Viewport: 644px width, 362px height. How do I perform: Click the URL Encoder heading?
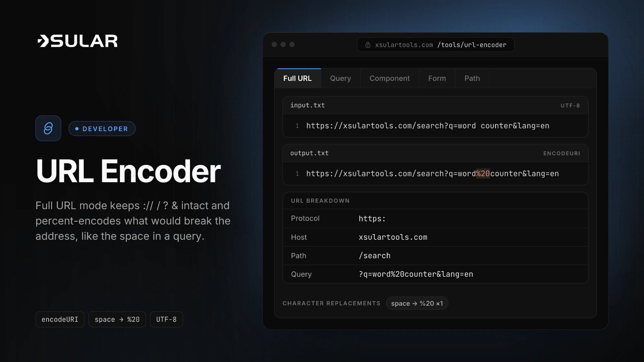tap(128, 171)
